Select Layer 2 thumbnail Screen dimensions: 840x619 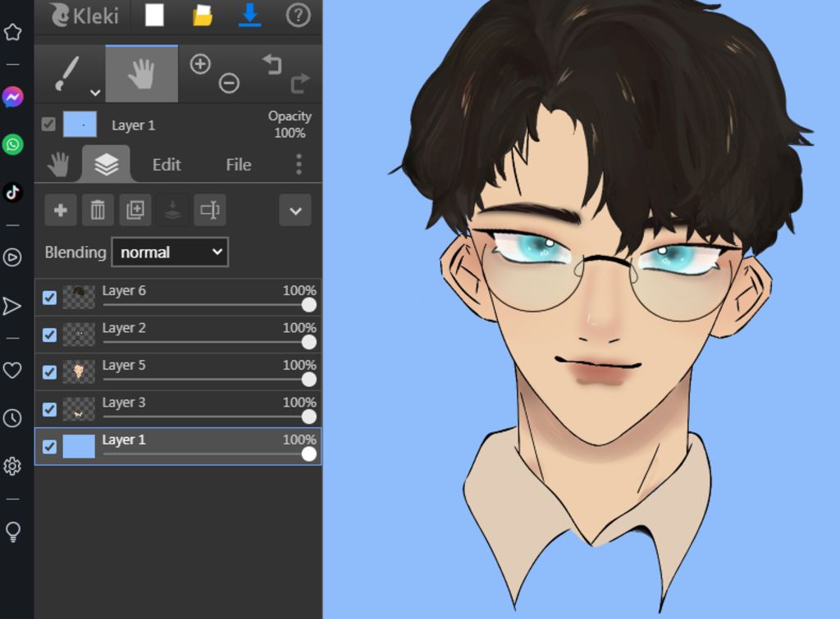pyautogui.click(x=79, y=335)
